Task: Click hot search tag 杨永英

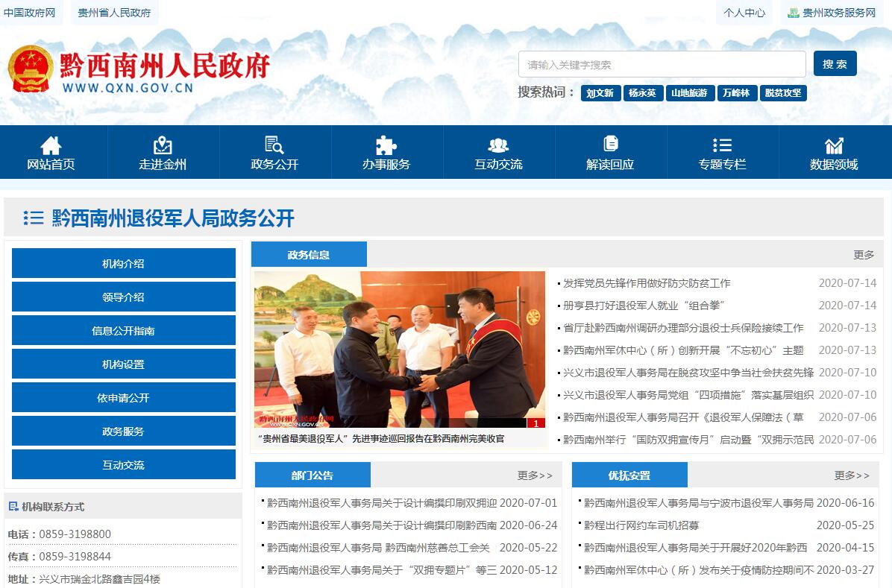Action: coord(643,92)
